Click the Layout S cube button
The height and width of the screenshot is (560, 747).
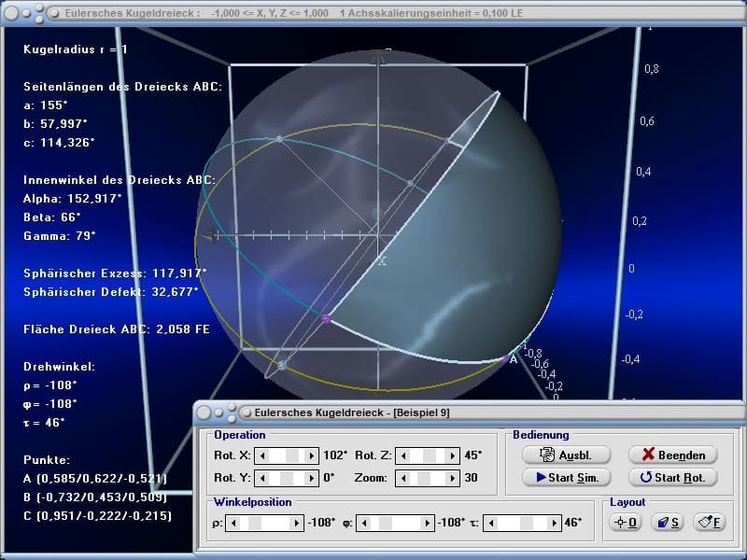(668, 523)
